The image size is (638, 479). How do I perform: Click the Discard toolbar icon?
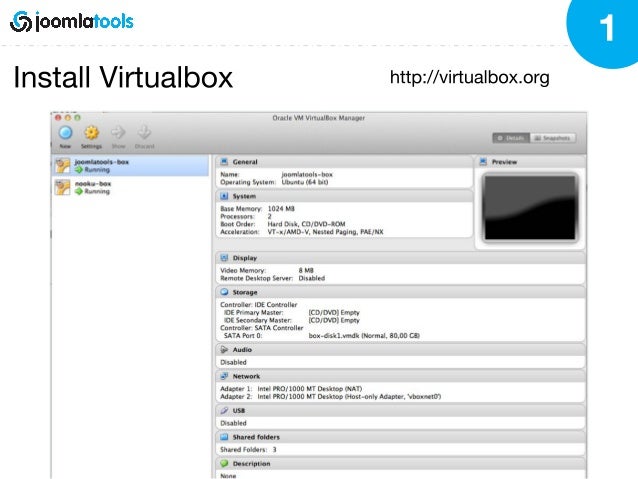point(144,132)
